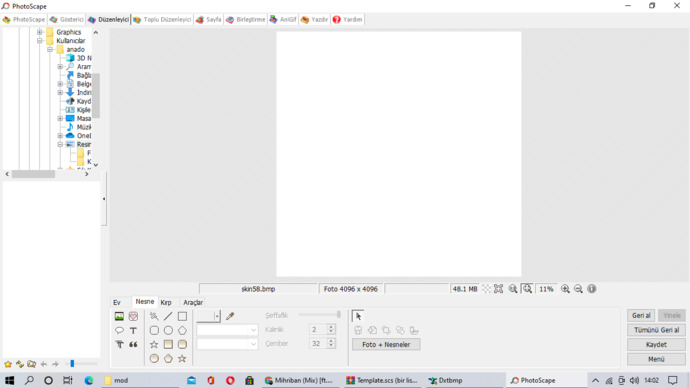The width and height of the screenshot is (690, 388).
Task: Click the Foto + Nesneler button
Action: tap(386, 344)
